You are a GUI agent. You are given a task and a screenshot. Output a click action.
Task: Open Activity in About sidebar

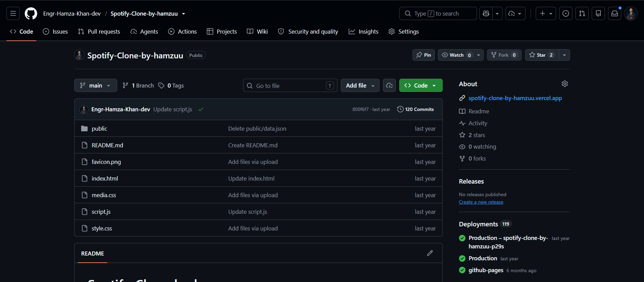[x=473, y=123]
